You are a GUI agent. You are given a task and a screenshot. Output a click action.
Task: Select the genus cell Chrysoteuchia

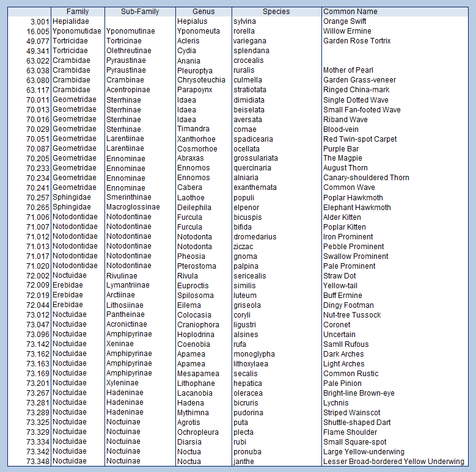[x=201, y=80]
